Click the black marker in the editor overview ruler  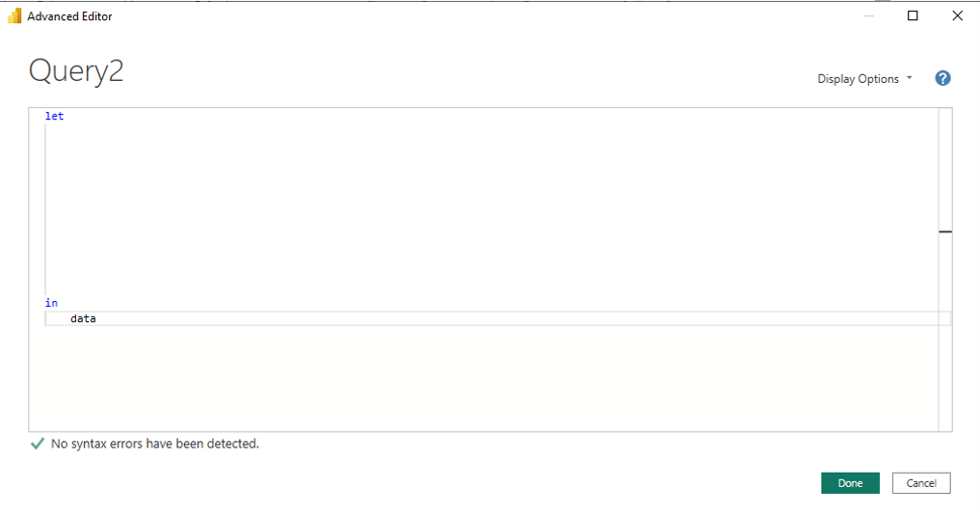click(x=945, y=231)
